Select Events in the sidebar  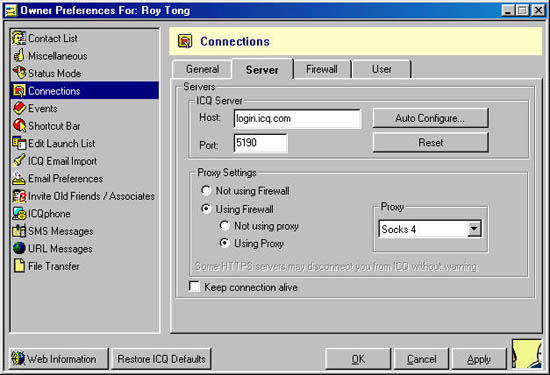[x=43, y=108]
